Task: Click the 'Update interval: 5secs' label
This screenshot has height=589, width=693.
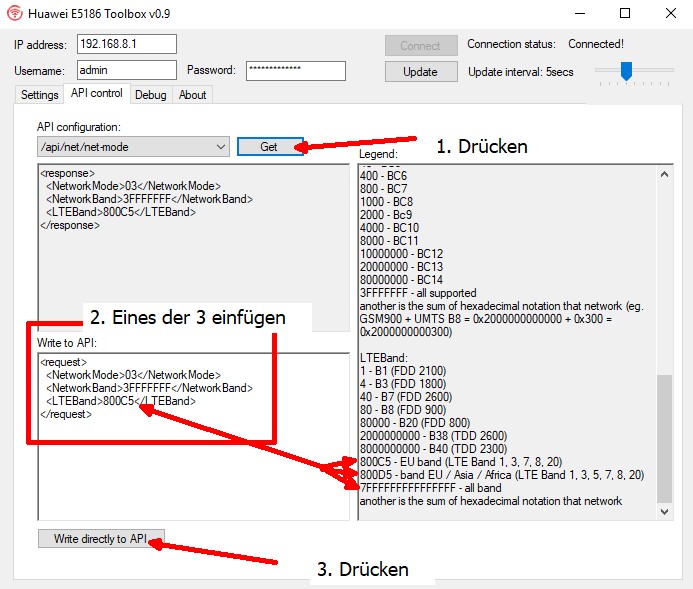Action: coord(521,72)
